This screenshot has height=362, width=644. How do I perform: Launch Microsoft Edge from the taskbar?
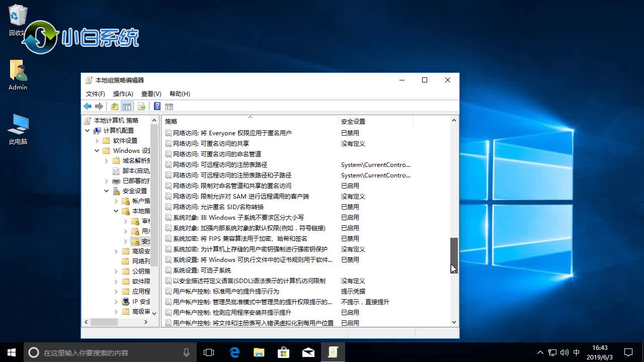point(234,352)
